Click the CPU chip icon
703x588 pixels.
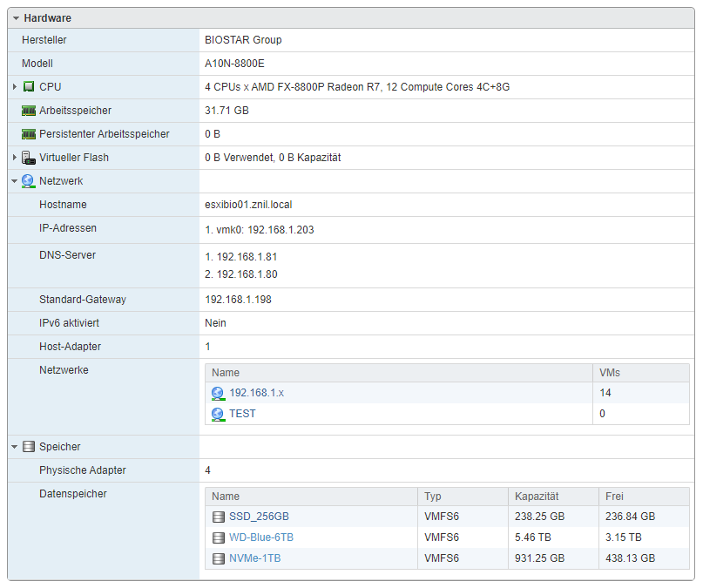tap(29, 87)
